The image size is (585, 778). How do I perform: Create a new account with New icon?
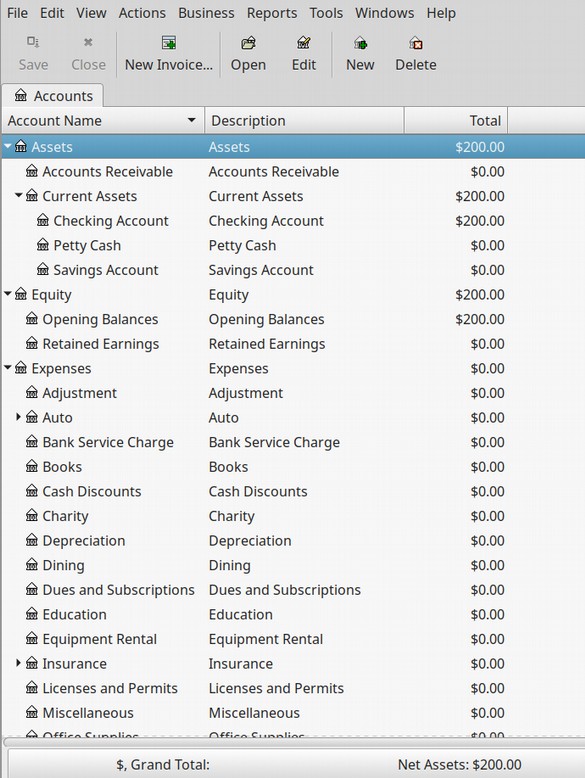click(x=360, y=43)
